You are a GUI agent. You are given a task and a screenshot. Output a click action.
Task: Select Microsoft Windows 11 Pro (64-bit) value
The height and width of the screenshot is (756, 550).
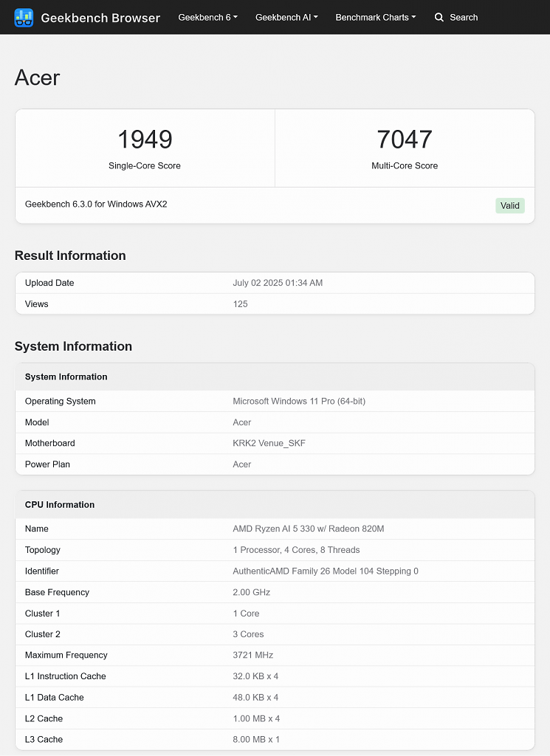299,401
